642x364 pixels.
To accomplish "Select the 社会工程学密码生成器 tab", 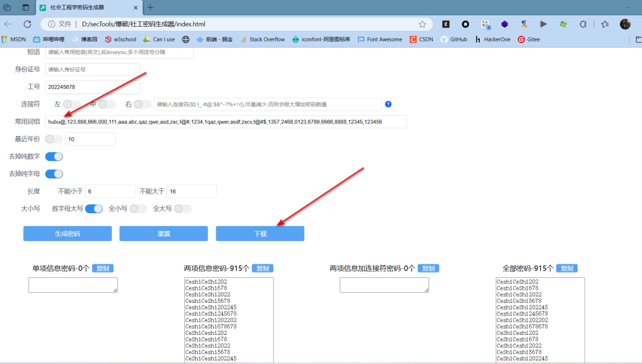I will click(x=89, y=8).
